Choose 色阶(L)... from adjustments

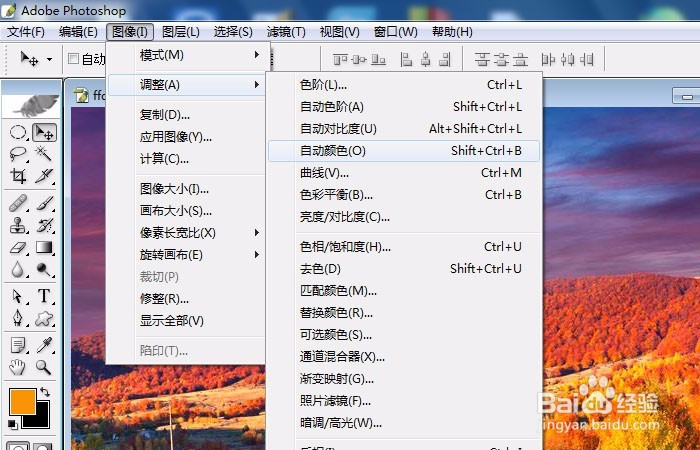[404, 85]
